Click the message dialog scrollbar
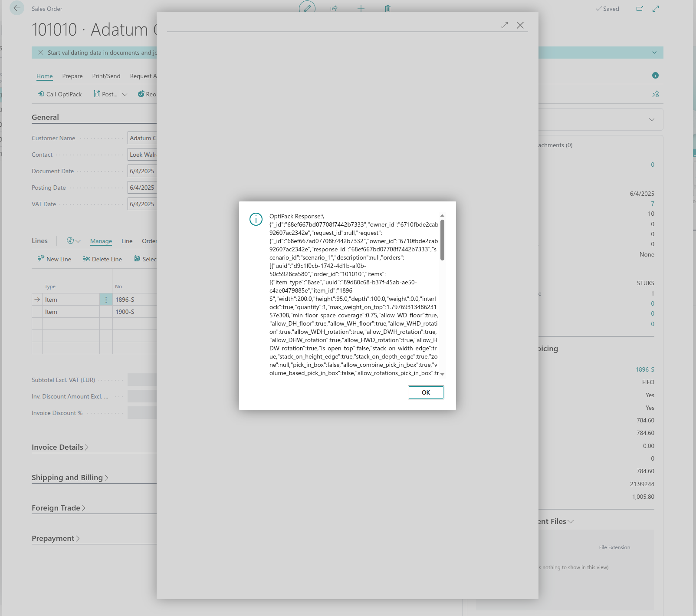The image size is (696, 616). pos(442,240)
